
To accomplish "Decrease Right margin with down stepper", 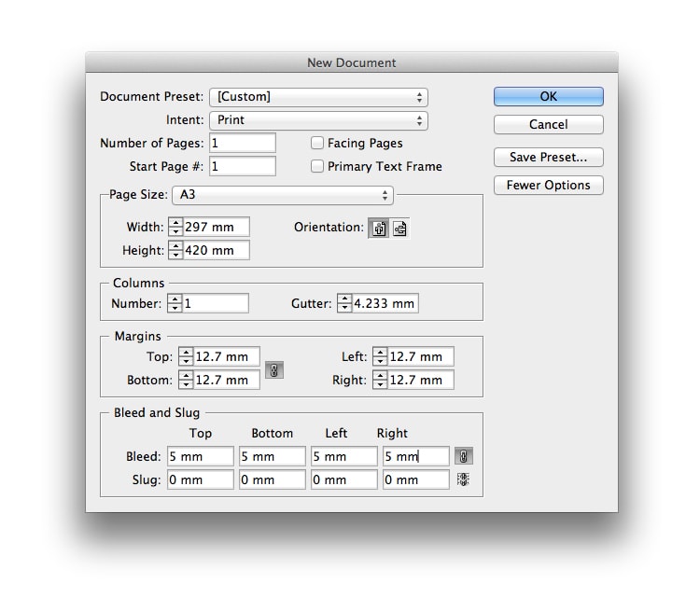I will tap(380, 384).
